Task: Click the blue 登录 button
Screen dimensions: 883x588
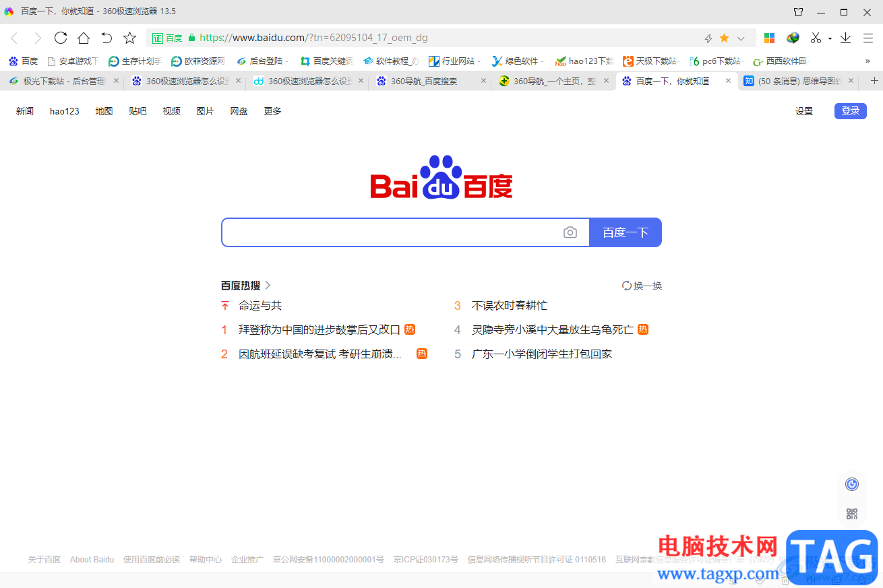Action: pyautogui.click(x=851, y=111)
